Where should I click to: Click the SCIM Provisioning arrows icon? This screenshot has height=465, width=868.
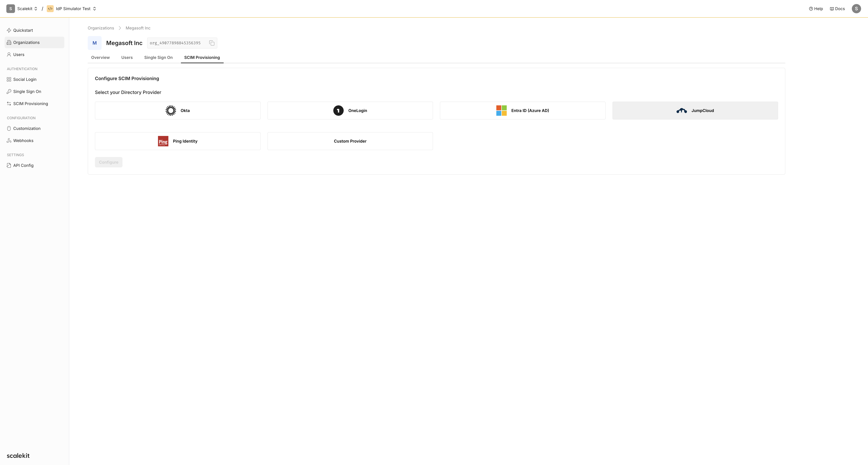[x=9, y=104]
